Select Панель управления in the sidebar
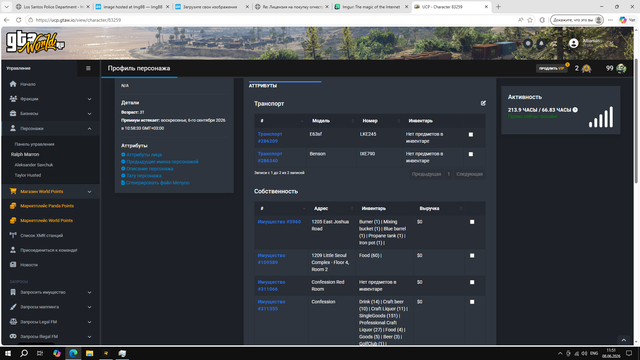 point(34,144)
